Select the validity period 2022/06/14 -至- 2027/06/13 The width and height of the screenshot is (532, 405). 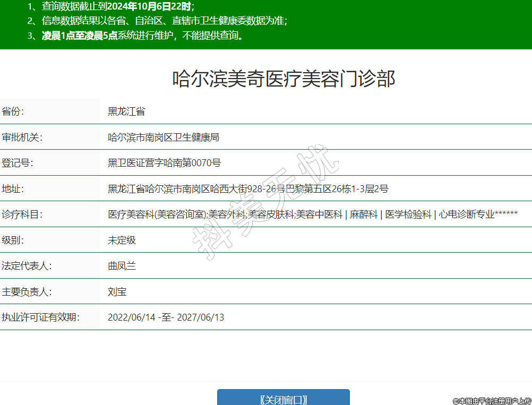point(166,317)
